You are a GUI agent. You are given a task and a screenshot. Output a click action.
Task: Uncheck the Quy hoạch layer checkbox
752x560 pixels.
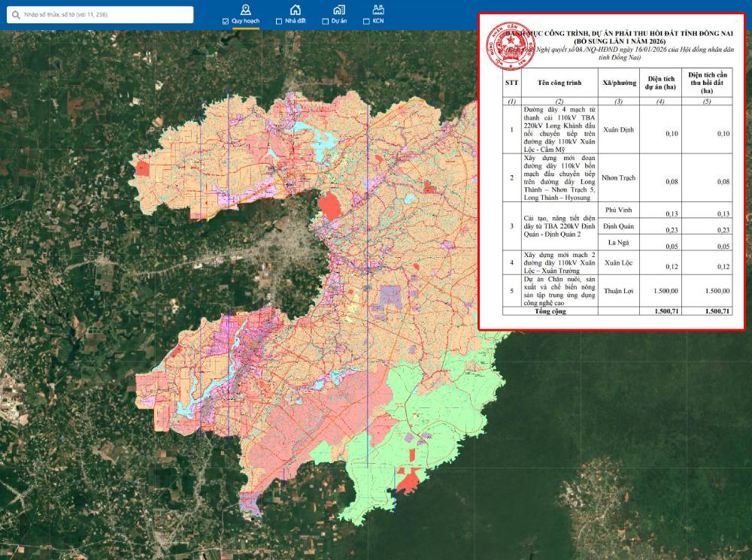[x=226, y=21]
